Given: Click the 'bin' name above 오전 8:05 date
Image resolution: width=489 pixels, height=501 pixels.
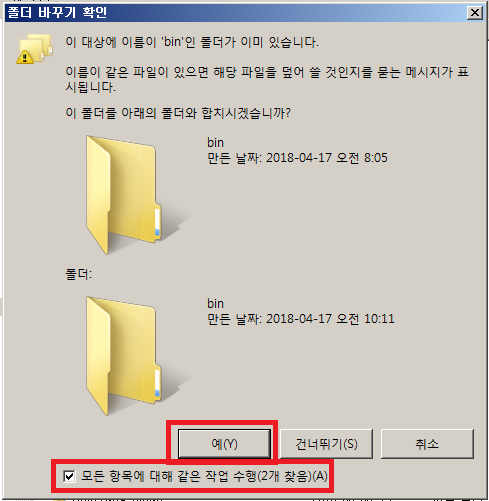Looking at the screenshot, I should [x=215, y=143].
